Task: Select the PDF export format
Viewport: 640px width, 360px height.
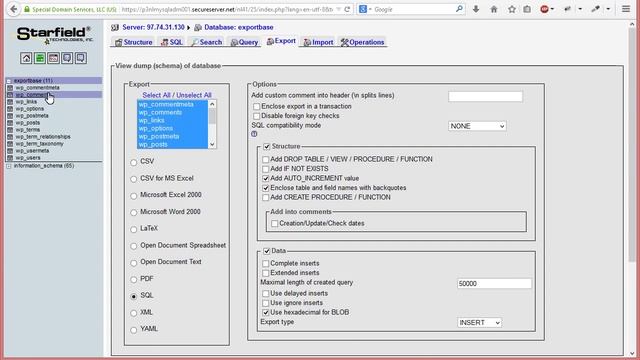Action: click(x=133, y=280)
